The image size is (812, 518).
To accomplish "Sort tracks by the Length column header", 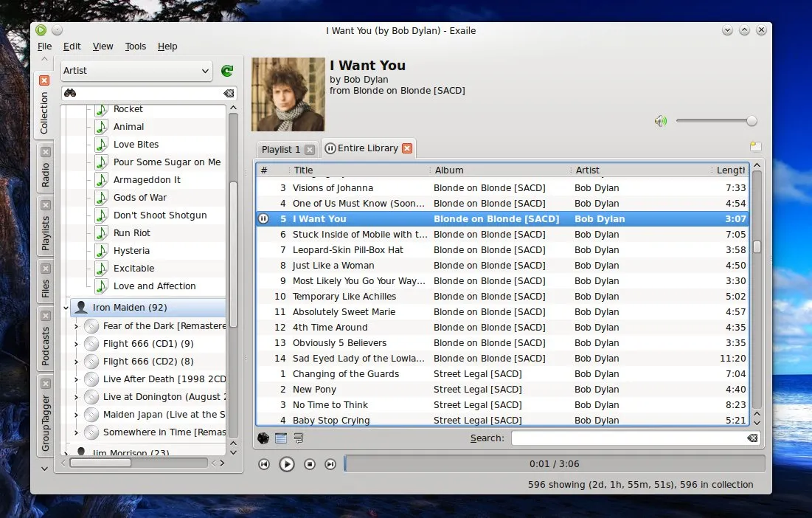I will [730, 170].
